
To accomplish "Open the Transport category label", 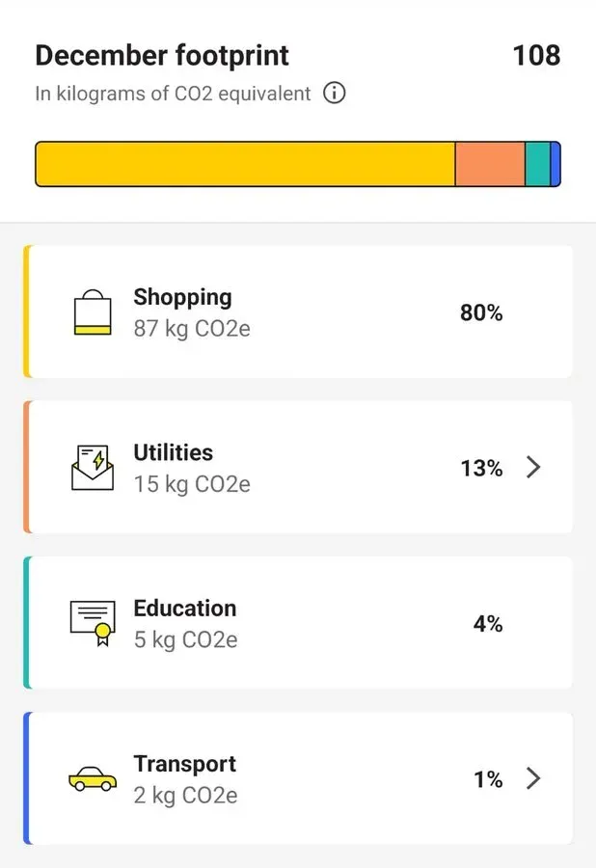I will (184, 764).
